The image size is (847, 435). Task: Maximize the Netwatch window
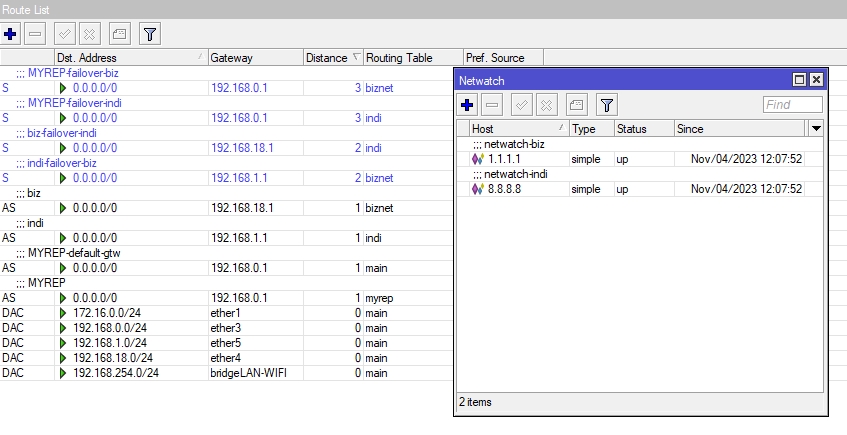pyautogui.click(x=799, y=80)
